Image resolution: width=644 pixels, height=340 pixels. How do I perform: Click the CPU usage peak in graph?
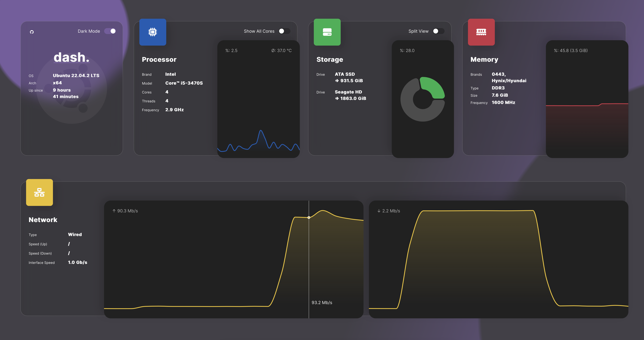(x=261, y=131)
